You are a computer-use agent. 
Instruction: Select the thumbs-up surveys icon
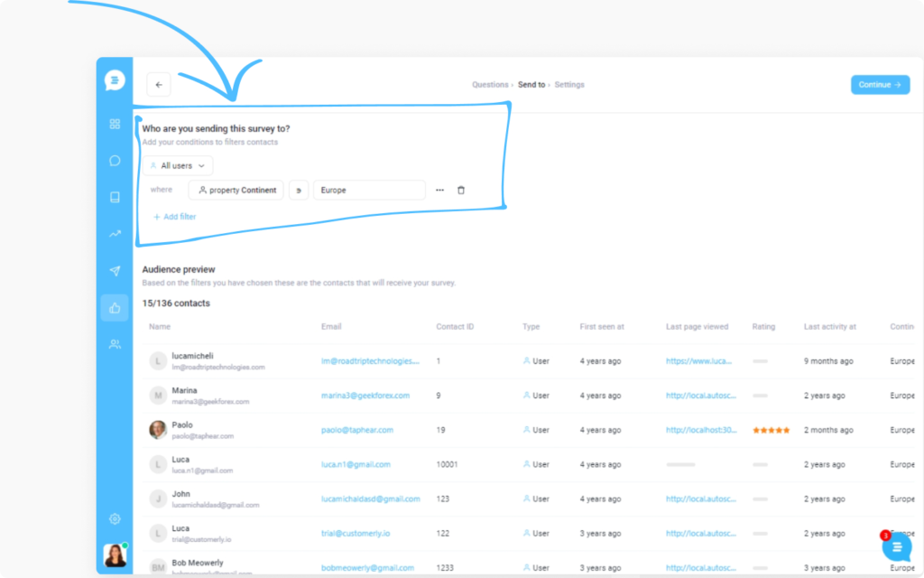115,308
